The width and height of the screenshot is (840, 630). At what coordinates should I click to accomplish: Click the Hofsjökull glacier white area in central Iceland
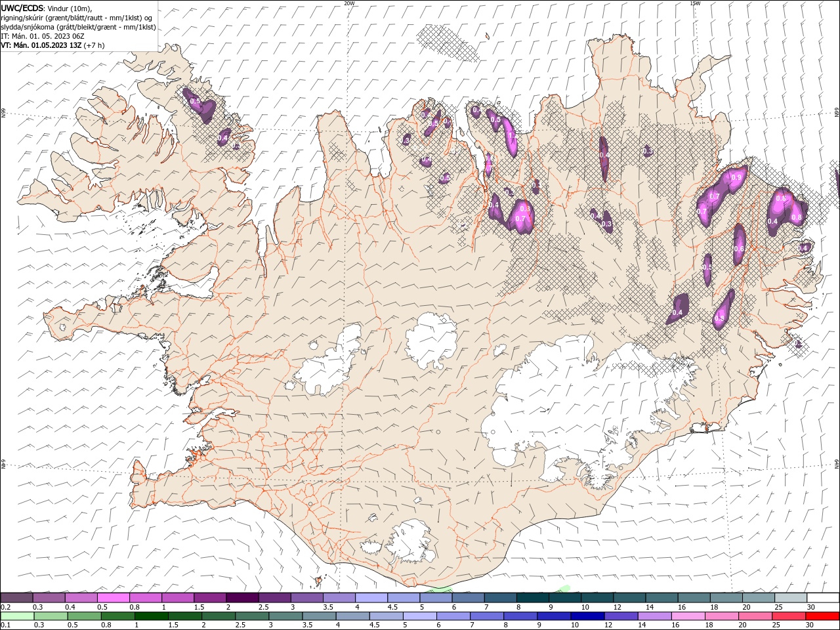(431, 340)
